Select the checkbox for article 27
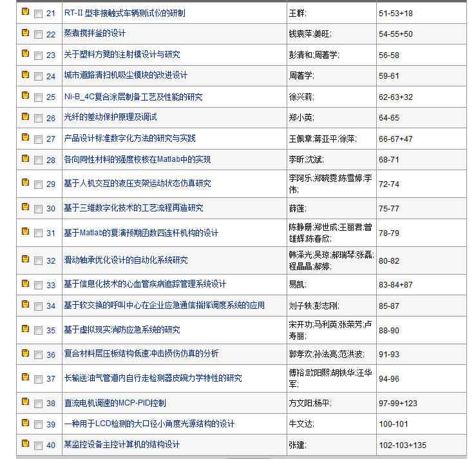 point(38,139)
